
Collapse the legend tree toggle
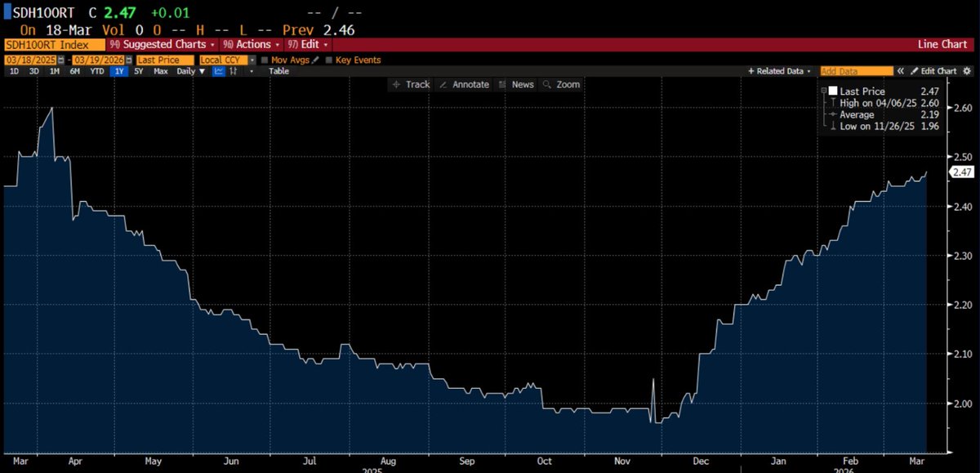tap(823, 91)
